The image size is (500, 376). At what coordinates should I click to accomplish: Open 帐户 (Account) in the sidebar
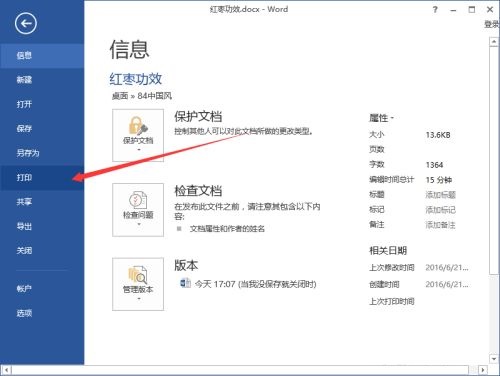[42, 288]
